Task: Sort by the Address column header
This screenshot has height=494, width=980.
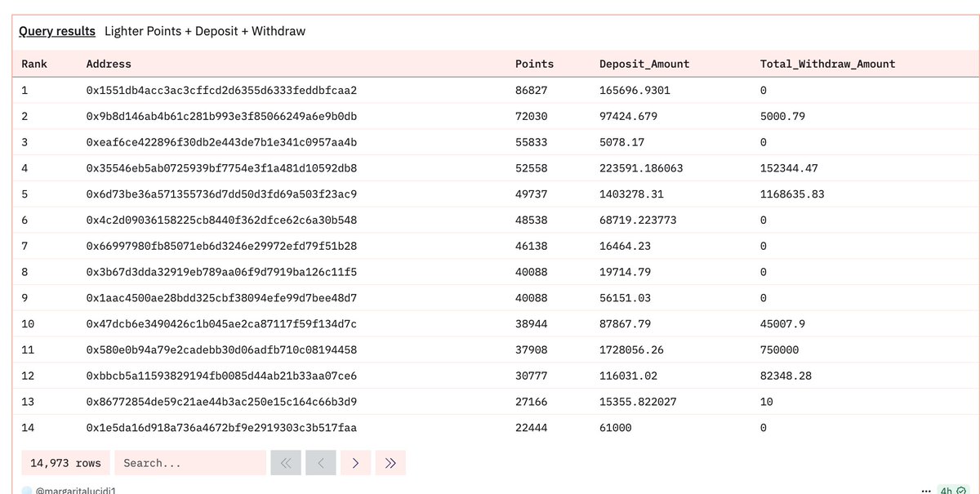Action: pyautogui.click(x=109, y=64)
